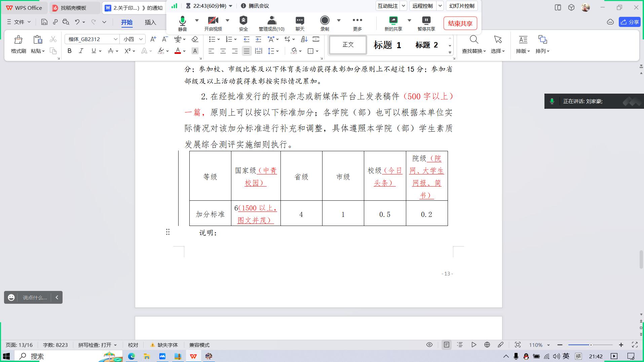Open the chat (聊天) icon in meeting toolbar
This screenshot has width=644, height=362.
click(x=300, y=21)
